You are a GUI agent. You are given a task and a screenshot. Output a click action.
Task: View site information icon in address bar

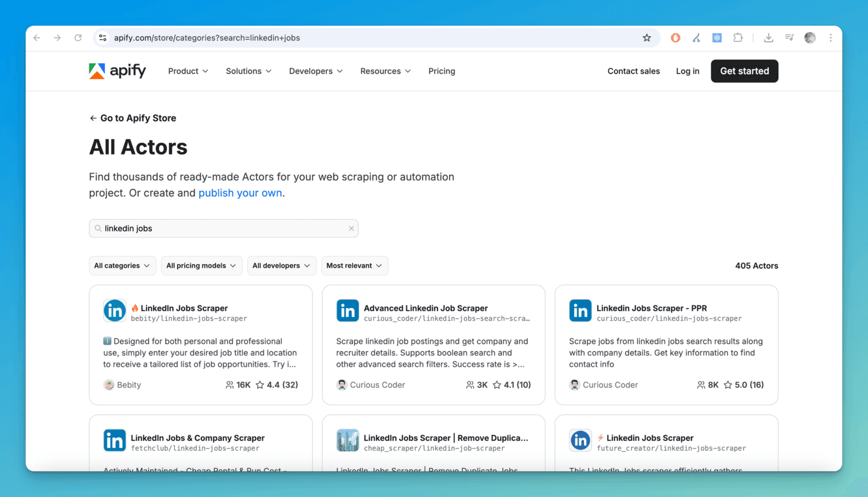point(102,38)
